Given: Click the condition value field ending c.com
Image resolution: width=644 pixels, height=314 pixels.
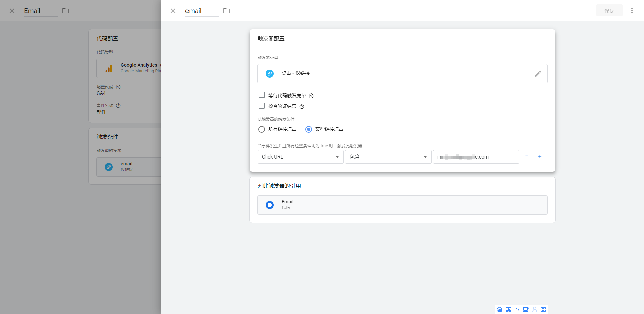Looking at the screenshot, I should pos(476,157).
